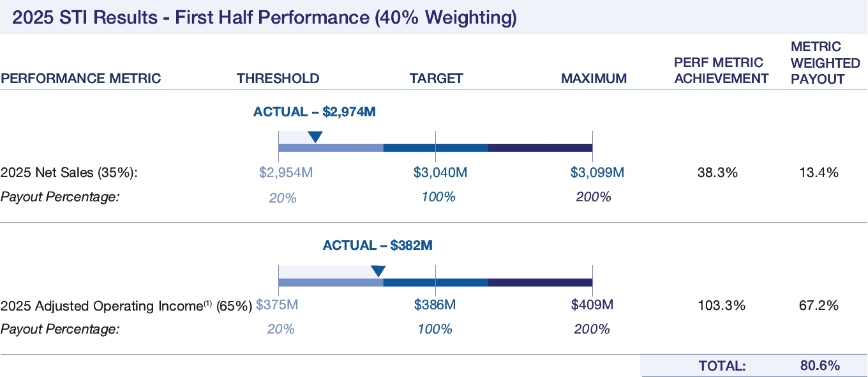Screen dimensions: 868x377
Task: Select the MAXIMUM column header
Action: [x=594, y=79]
